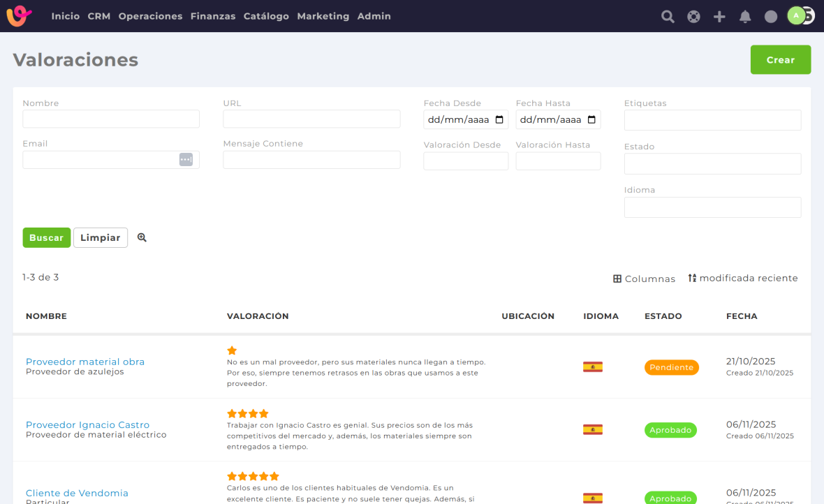
Task: Open the Estado filter field
Action: coord(712,164)
